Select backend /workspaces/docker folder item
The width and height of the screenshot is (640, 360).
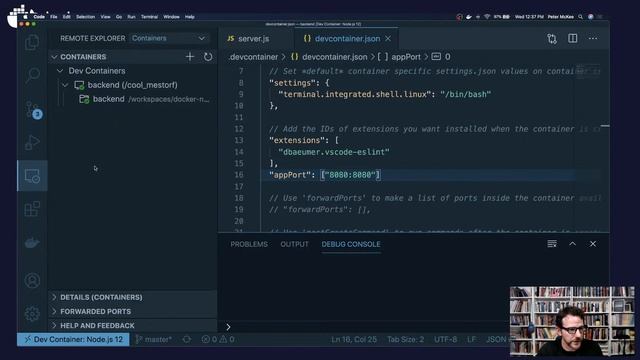coord(144,99)
